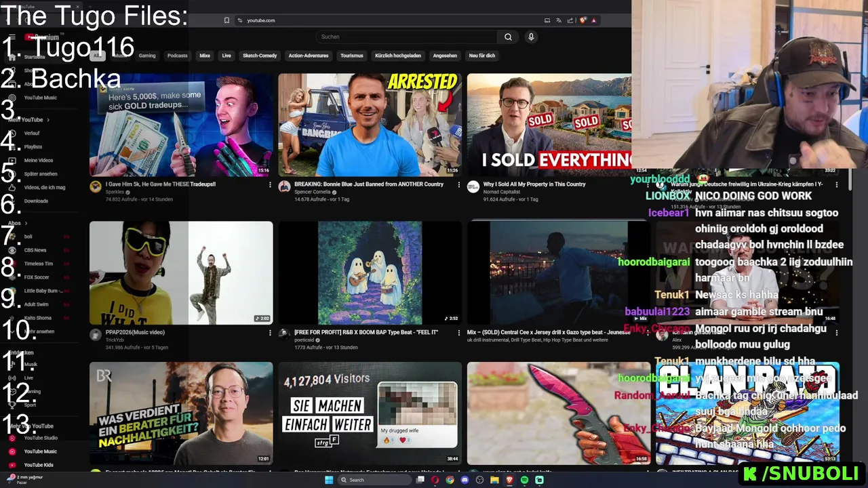
Task: Open the Adult Swim subscription
Action: tap(36, 304)
